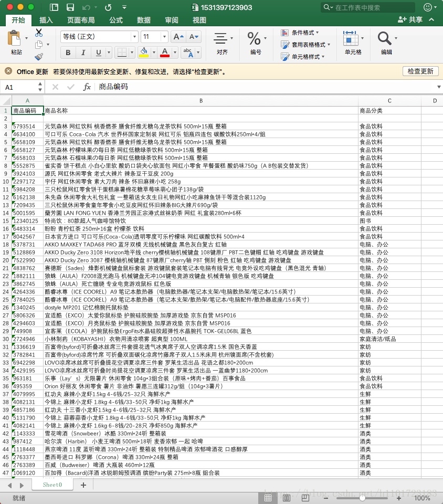Increase font size with larger A icon

coord(178,37)
